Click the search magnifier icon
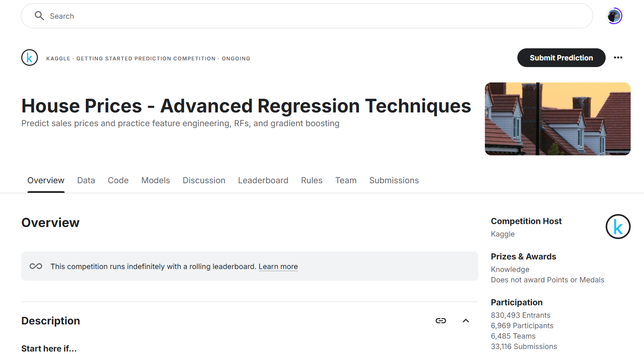The width and height of the screenshot is (644, 354). 39,16
